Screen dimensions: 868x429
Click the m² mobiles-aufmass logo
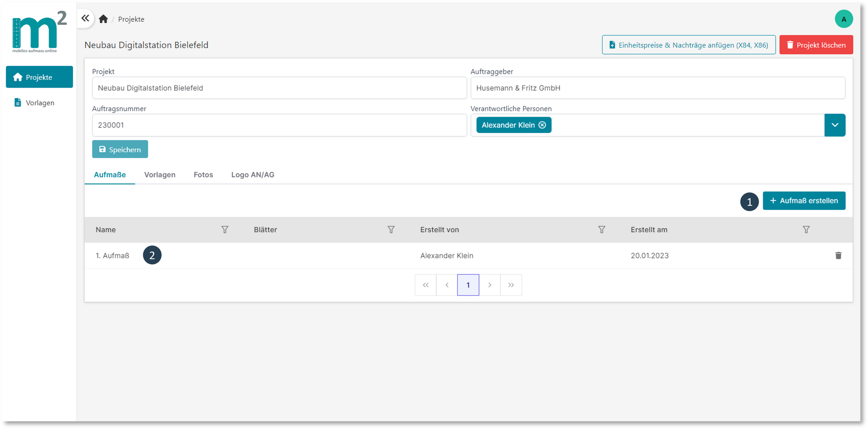[x=39, y=32]
